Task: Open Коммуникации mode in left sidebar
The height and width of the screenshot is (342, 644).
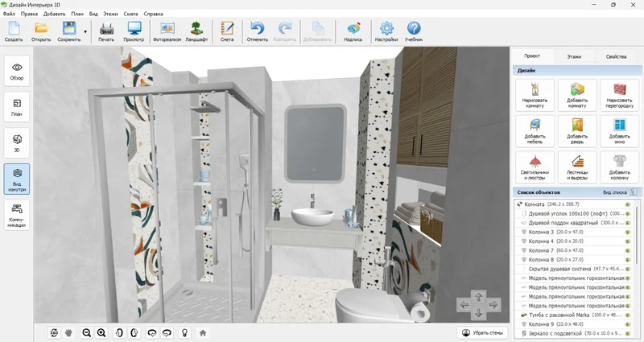Action: [x=17, y=215]
